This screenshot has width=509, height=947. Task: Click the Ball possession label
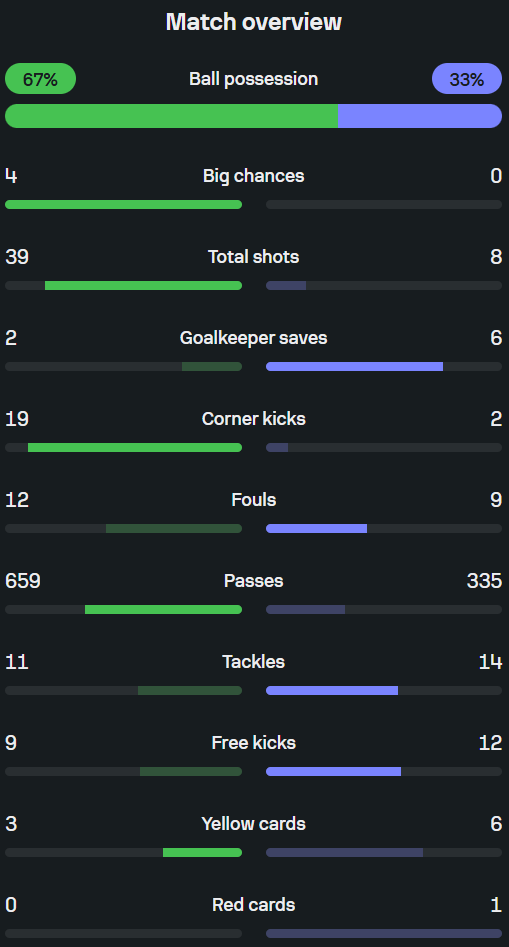pyautogui.click(x=254, y=79)
